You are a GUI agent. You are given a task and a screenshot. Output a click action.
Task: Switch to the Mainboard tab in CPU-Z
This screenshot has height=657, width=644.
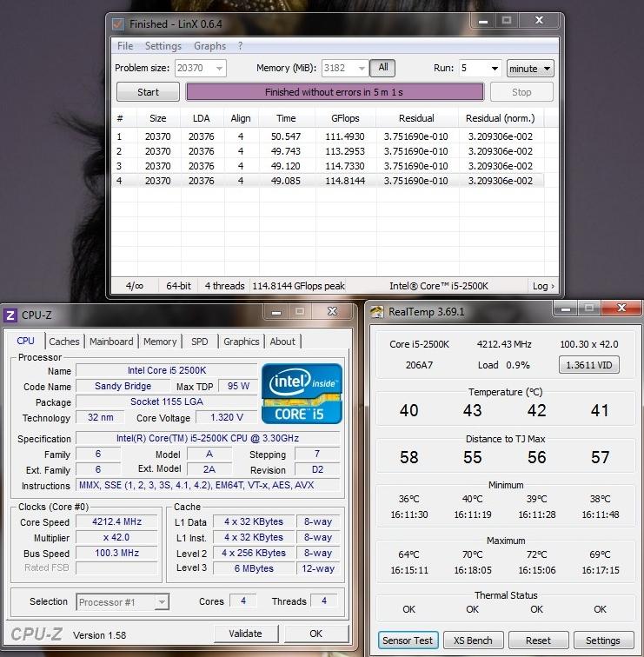[111, 342]
